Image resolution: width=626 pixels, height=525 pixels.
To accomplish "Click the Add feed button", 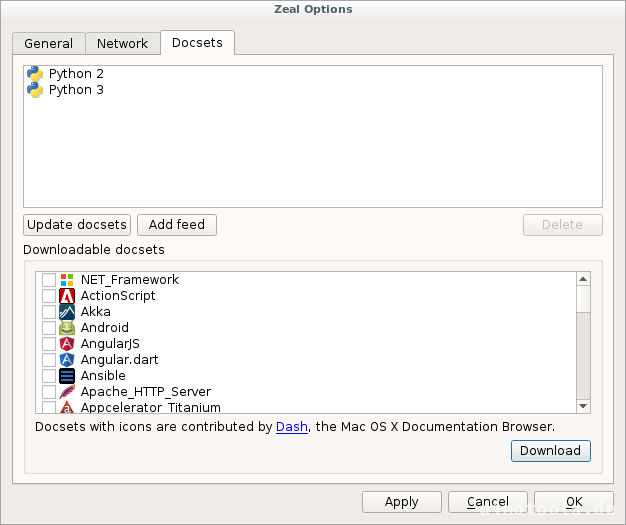I will pos(177,225).
